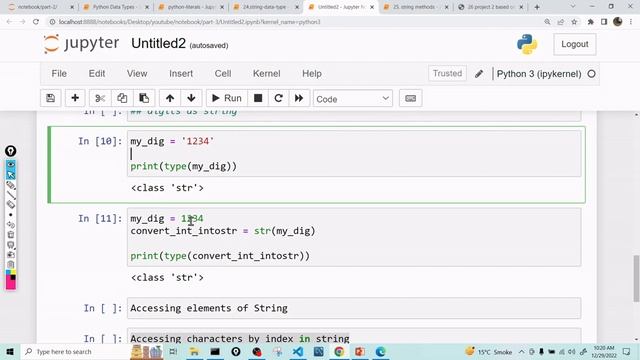Open the Chrome profile avatar
The width and height of the screenshot is (640, 360).
(x=618, y=22)
